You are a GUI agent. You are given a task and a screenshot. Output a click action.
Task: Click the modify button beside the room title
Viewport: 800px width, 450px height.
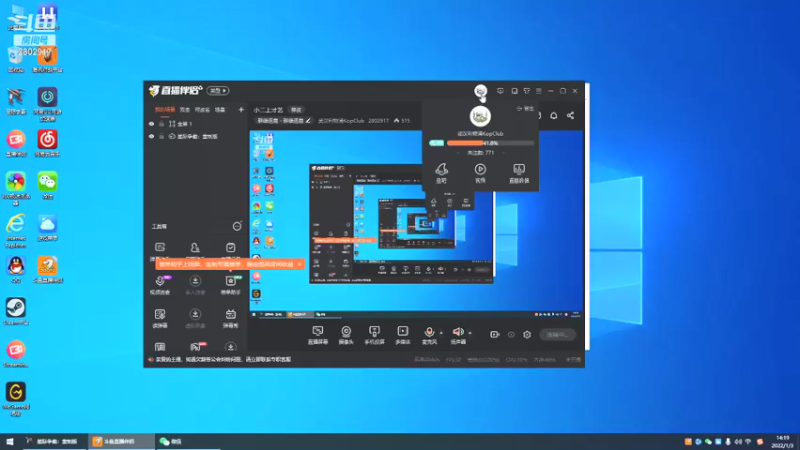(296, 110)
